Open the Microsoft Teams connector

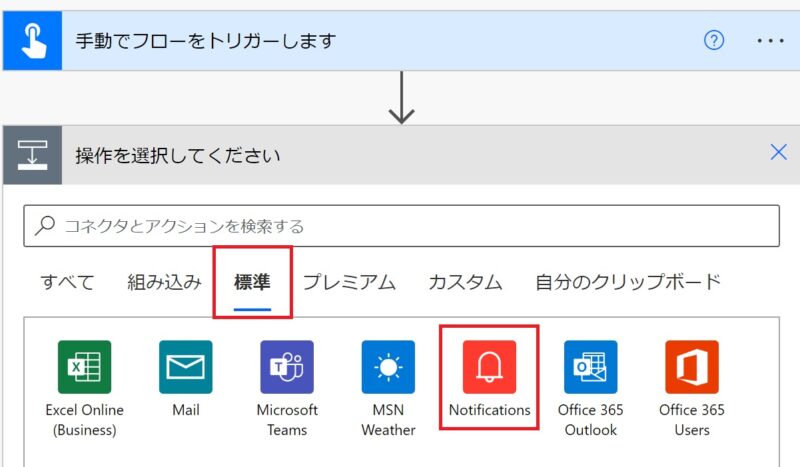coord(287,367)
